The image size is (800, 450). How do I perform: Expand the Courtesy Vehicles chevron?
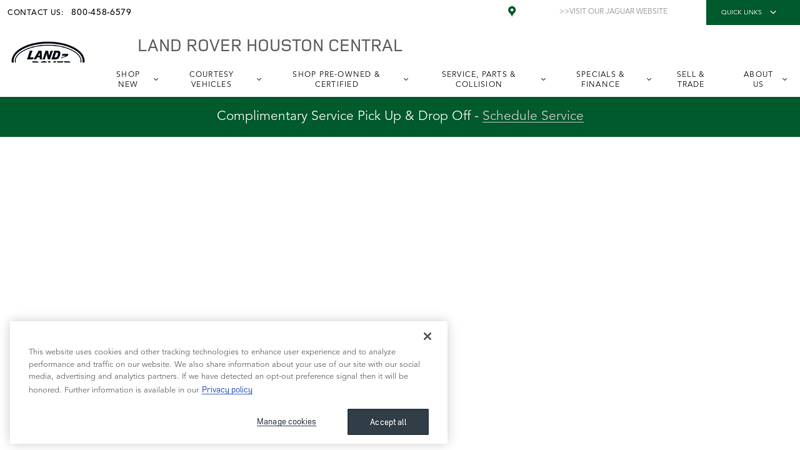259,80
